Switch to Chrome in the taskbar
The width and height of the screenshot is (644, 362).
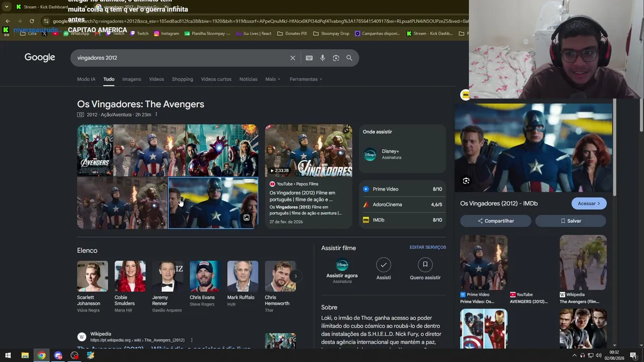(x=41, y=355)
